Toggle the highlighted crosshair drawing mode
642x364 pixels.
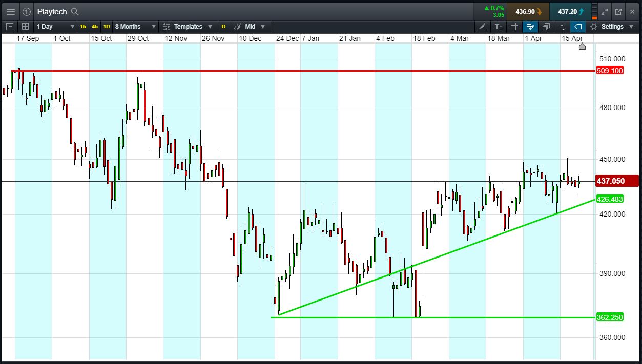click(x=530, y=27)
